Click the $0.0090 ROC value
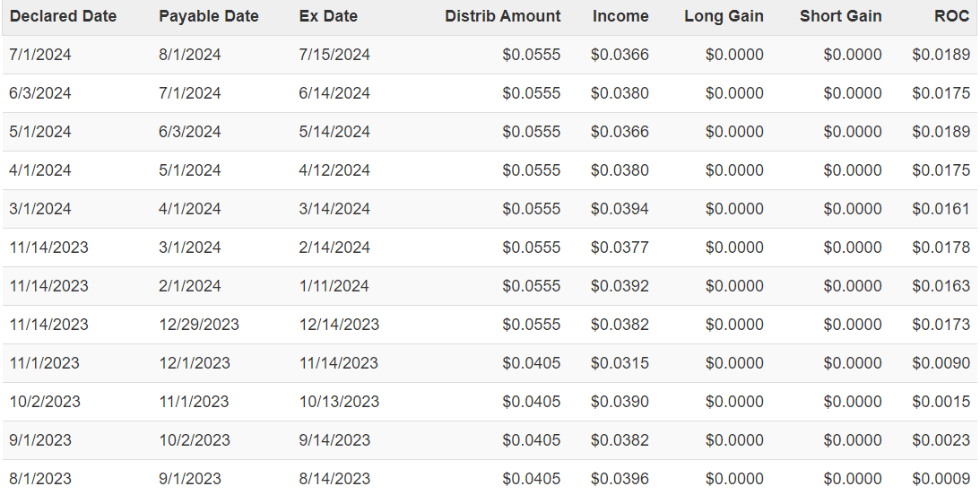The image size is (980, 495). (x=941, y=363)
